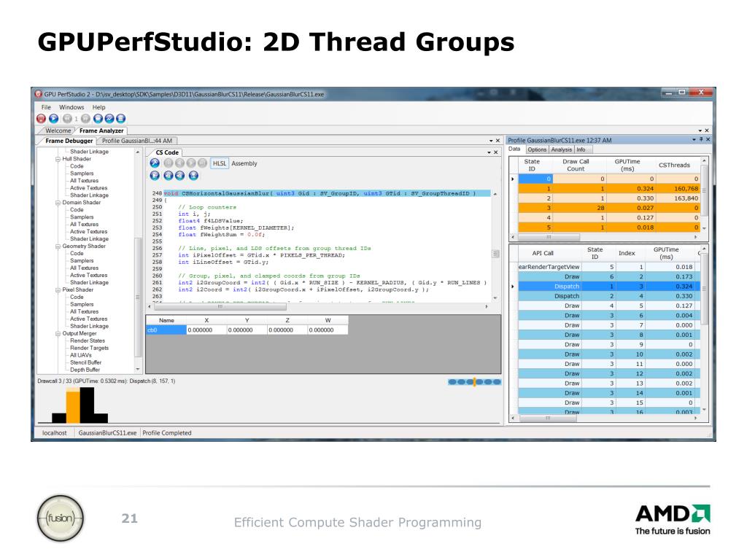Switch code view to HLSL
The image size is (747, 560).
coord(219,163)
